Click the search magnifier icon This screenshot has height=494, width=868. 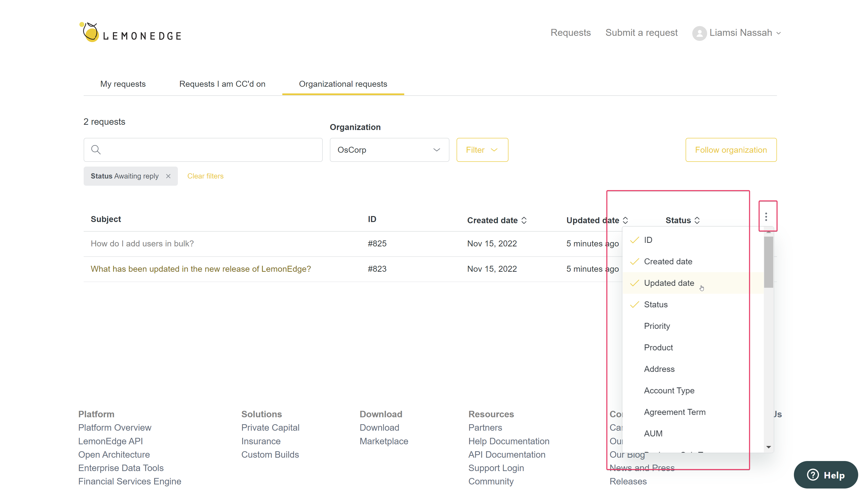[x=96, y=150]
